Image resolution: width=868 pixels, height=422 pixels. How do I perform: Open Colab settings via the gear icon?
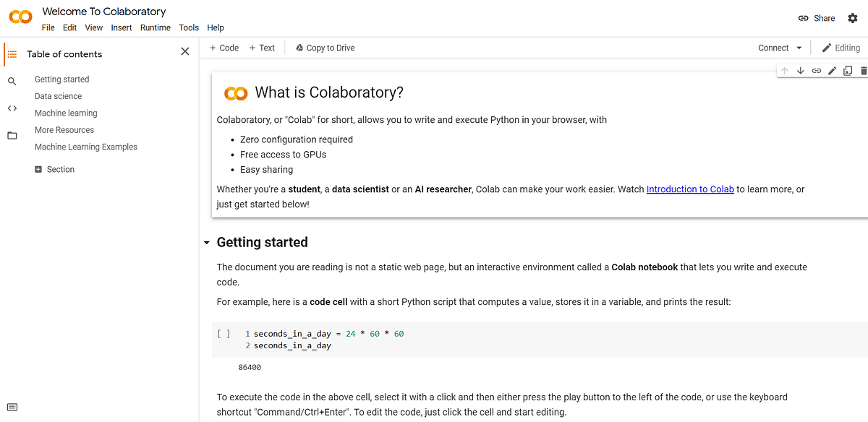click(x=853, y=18)
